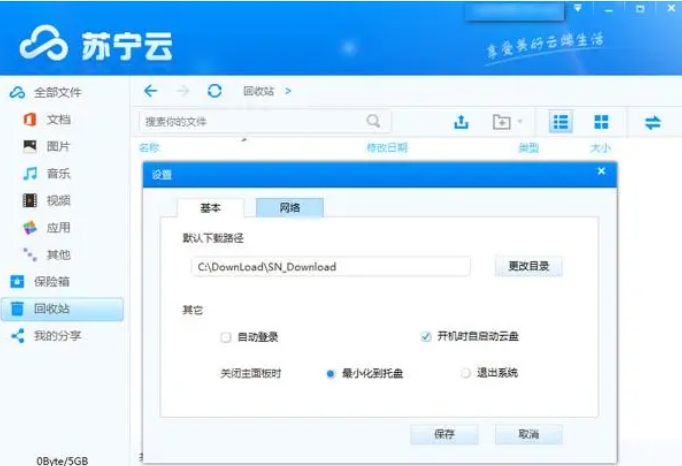The image size is (682, 466).
Task: Open the 视频 category
Action: [x=58, y=200]
